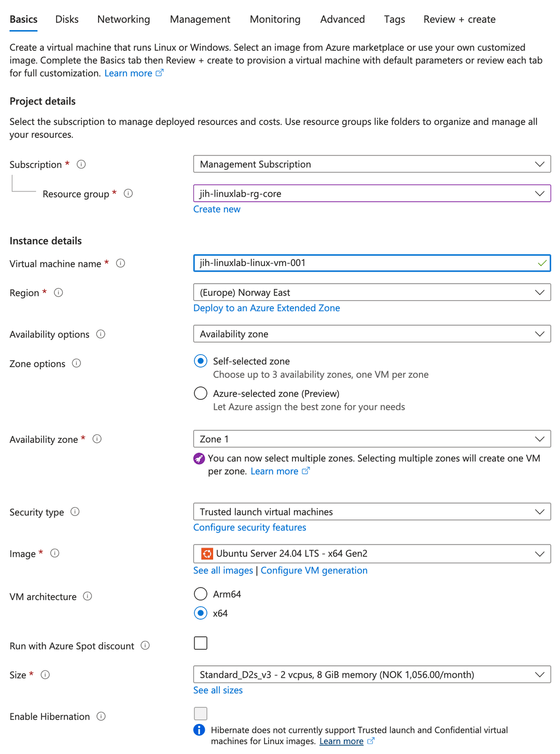Open the See all sizes link
Image resolution: width=560 pixels, height=754 pixels.
coord(218,690)
